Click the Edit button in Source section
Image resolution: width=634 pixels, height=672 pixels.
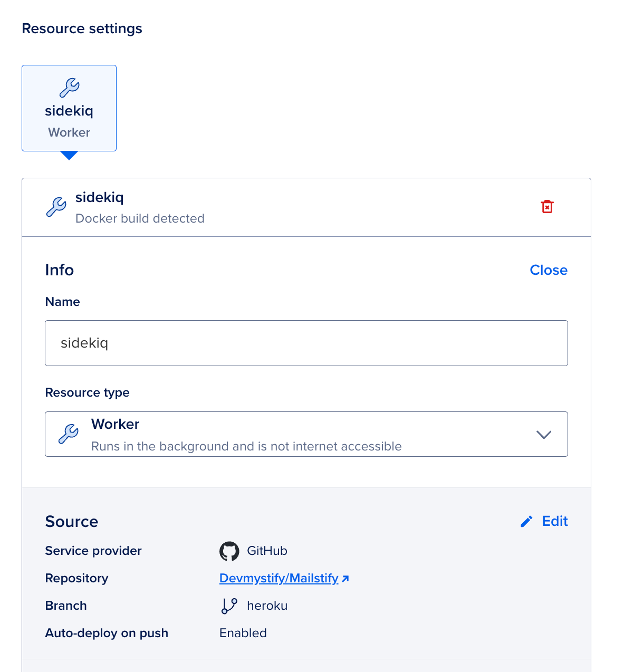pos(554,521)
